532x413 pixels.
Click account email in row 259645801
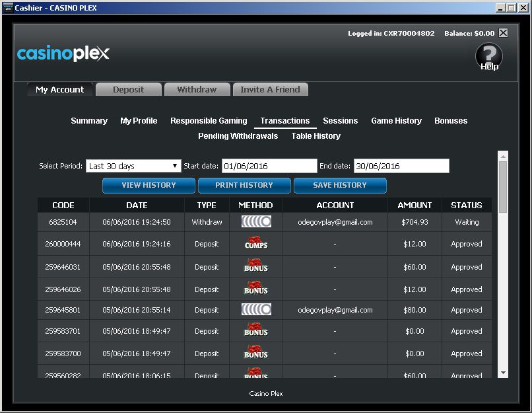335,310
